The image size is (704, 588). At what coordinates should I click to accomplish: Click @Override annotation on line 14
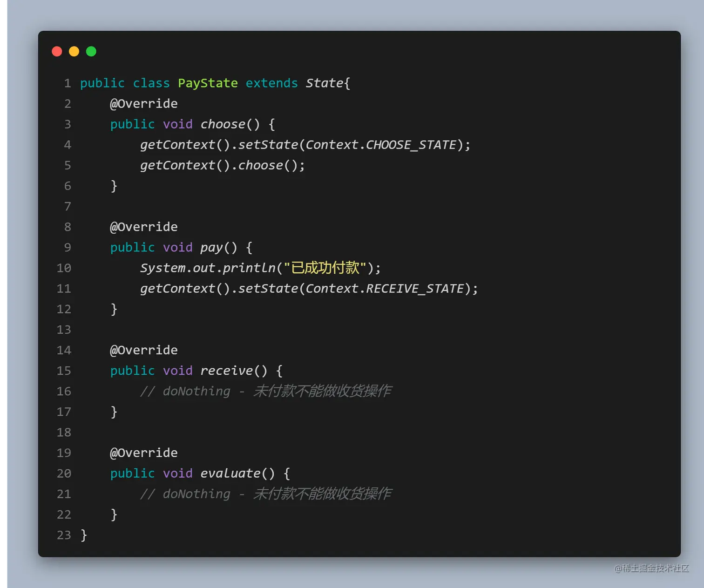(x=143, y=350)
